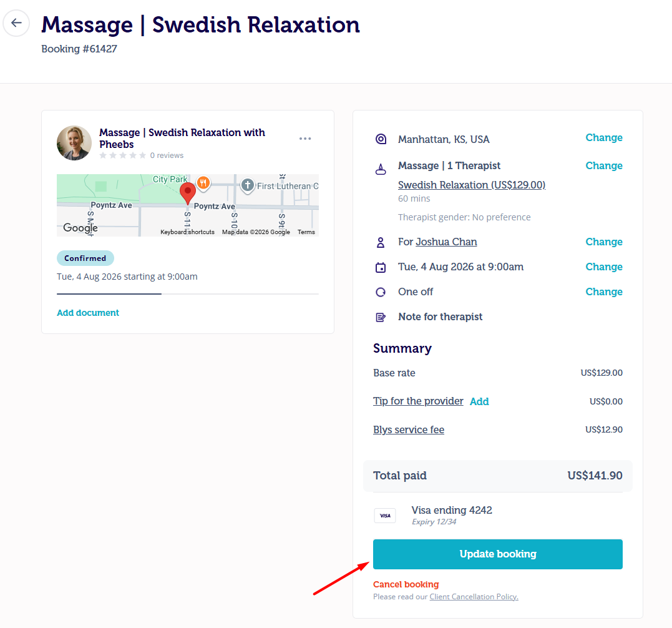Change the recipient Joshua Chan

pyautogui.click(x=604, y=242)
